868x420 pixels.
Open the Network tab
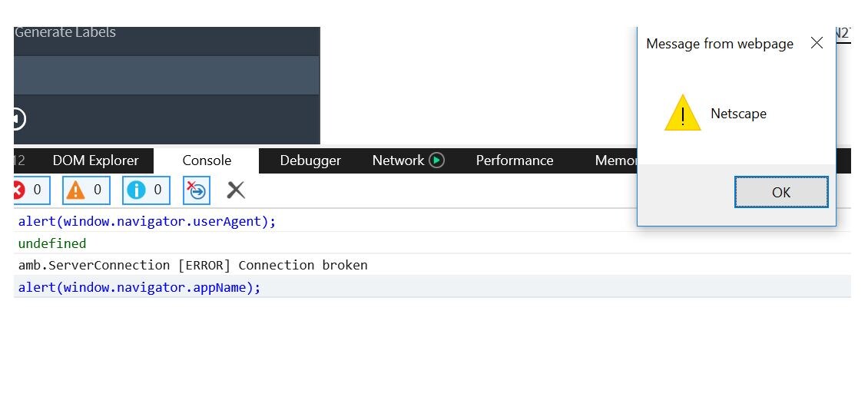(398, 160)
